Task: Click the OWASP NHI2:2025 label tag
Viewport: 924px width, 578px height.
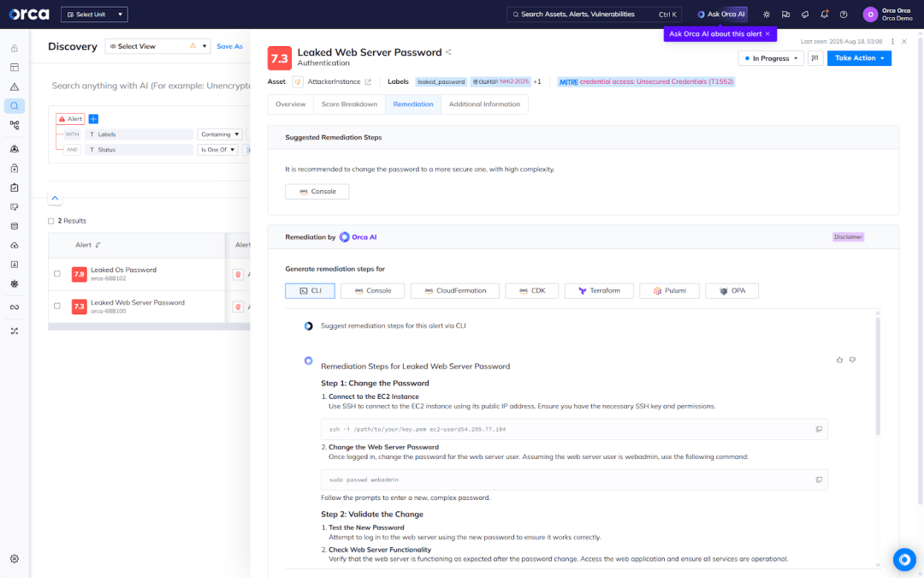Action: pos(500,82)
